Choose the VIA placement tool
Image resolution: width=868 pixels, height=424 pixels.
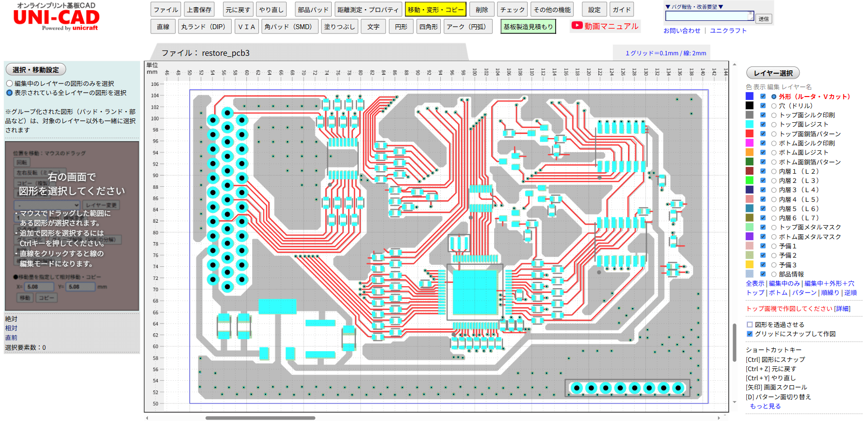point(246,27)
